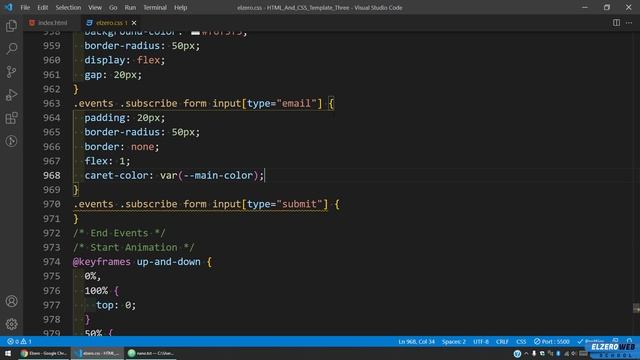
Task: Change indentation via Spaces: 2
Action: (x=453, y=341)
